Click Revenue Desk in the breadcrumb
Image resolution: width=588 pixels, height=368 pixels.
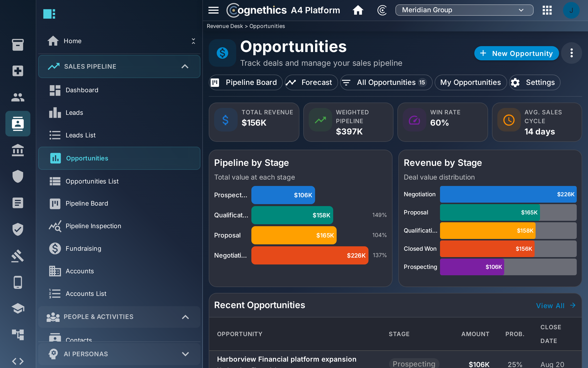[225, 26]
